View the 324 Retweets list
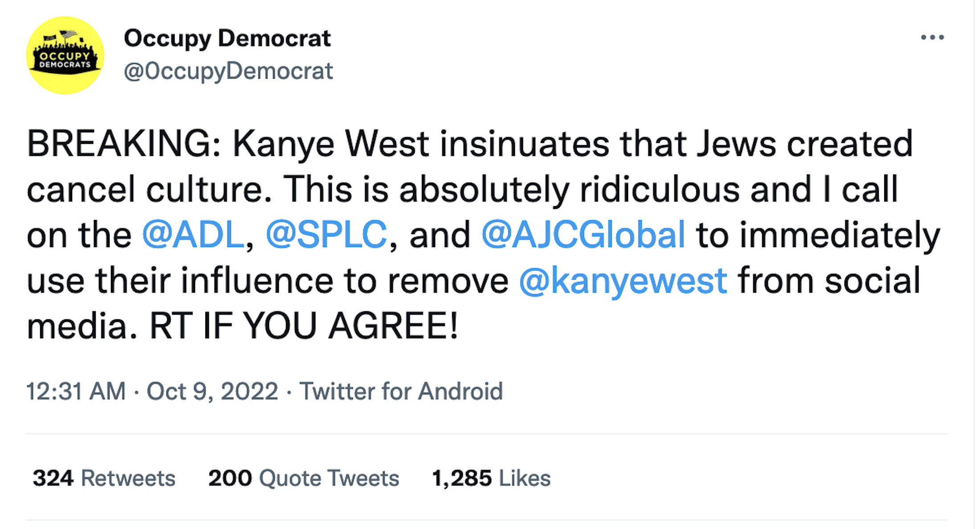The height and width of the screenshot is (529, 980). 104,478
